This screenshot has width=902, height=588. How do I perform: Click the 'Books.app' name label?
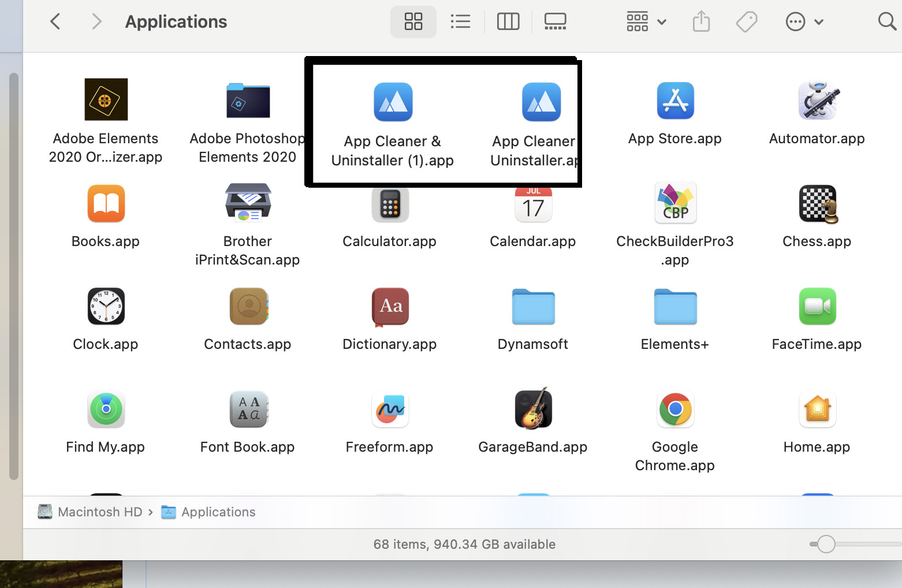click(105, 241)
